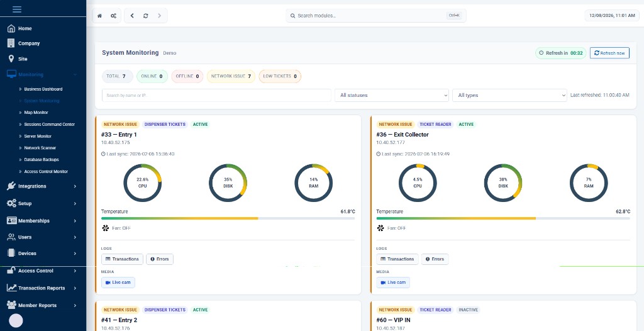Click the Memberships card icon
The height and width of the screenshot is (331, 644).
point(11,220)
